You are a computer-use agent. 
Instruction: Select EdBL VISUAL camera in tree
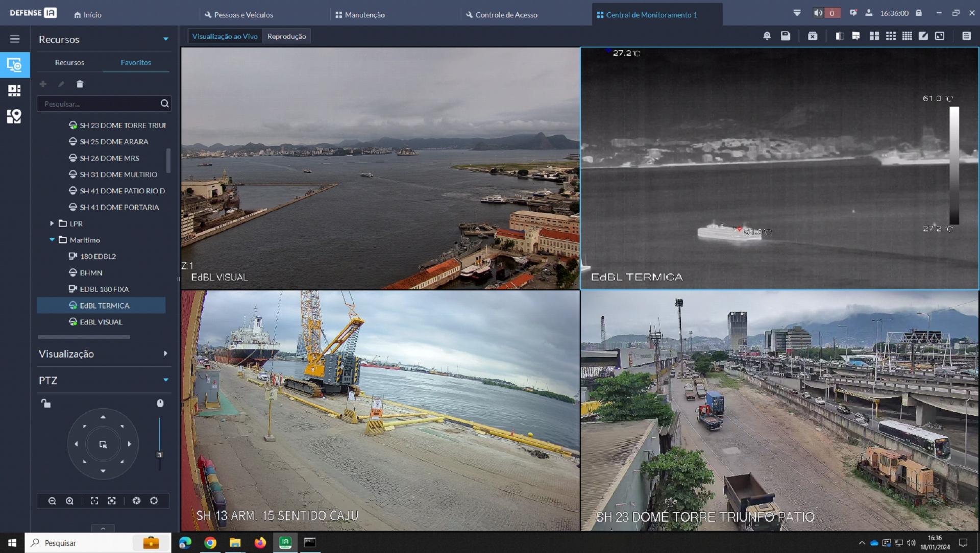coord(101,322)
